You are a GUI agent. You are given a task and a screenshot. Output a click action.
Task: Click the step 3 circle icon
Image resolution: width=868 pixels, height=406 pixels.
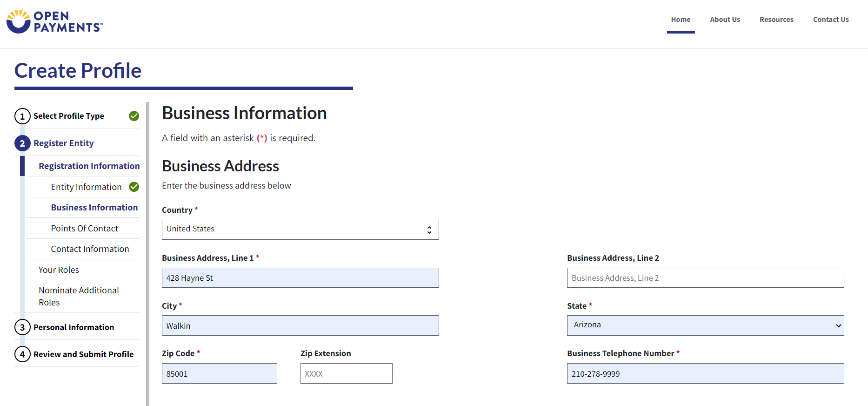pos(22,327)
